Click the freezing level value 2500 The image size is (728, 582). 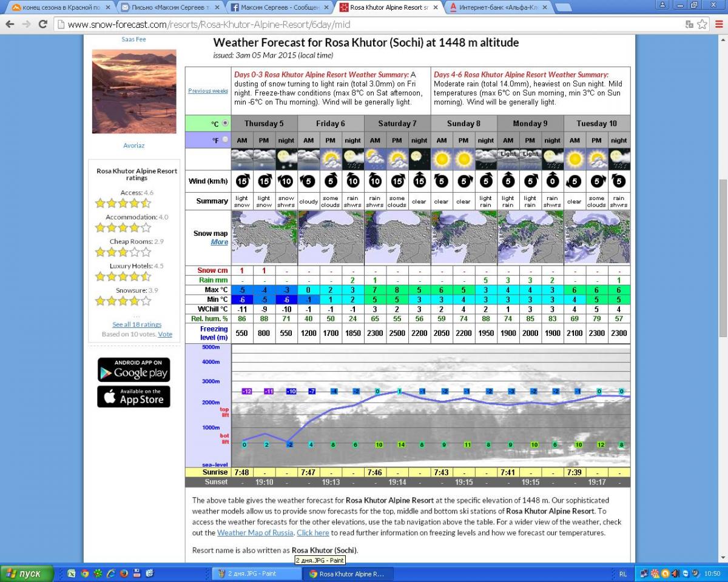pyautogui.click(x=397, y=333)
